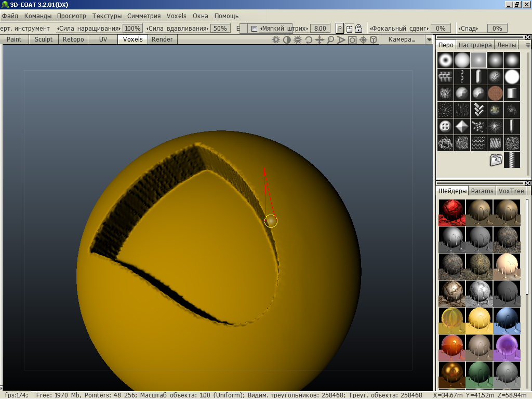The image size is (532, 399).
Task: Open the VoxTree tab
Action: 511,191
